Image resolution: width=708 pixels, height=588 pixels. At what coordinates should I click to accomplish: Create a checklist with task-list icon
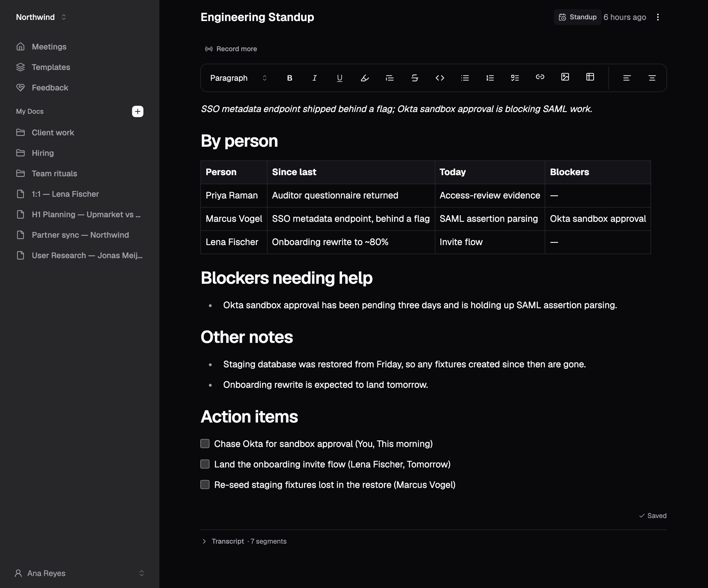(515, 78)
